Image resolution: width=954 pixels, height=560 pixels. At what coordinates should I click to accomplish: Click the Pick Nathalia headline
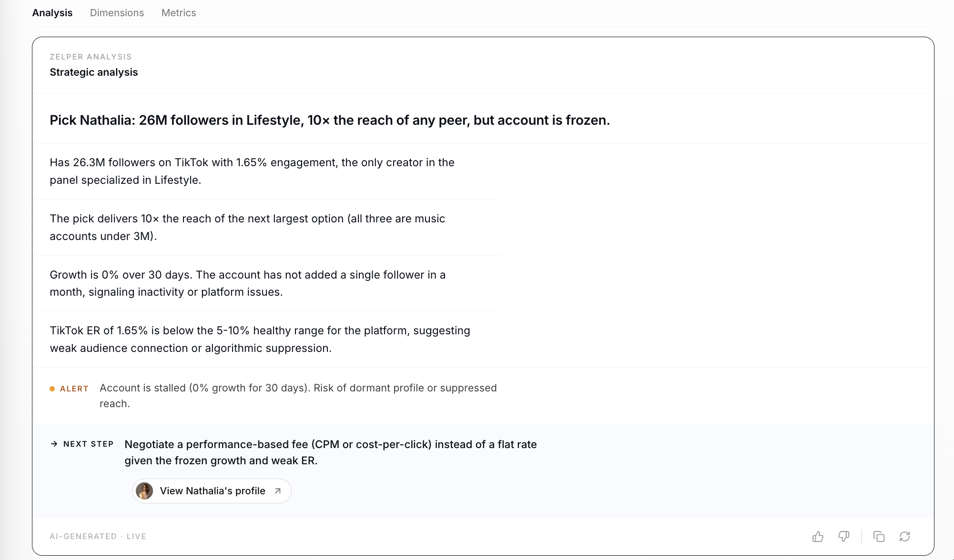[x=330, y=120]
